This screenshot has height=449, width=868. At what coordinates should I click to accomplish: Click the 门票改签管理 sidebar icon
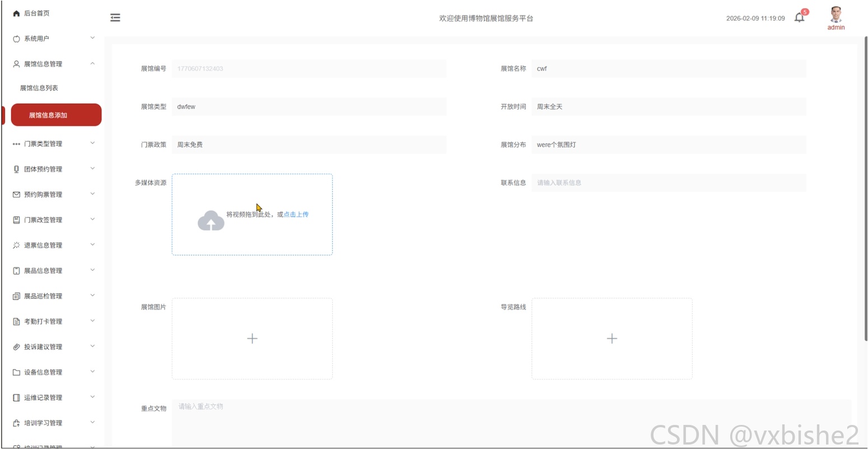(x=16, y=220)
